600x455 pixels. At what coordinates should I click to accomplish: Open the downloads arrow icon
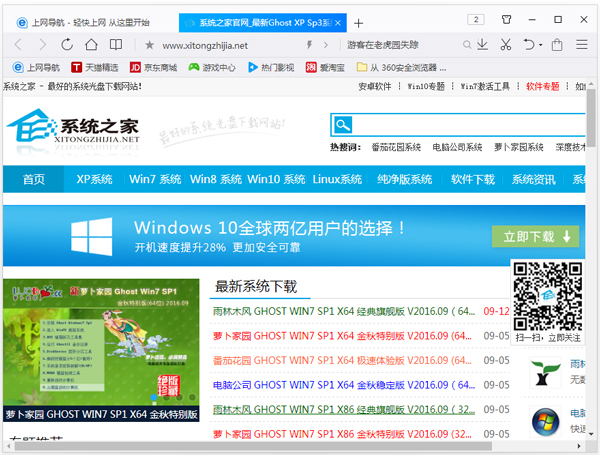click(483, 45)
